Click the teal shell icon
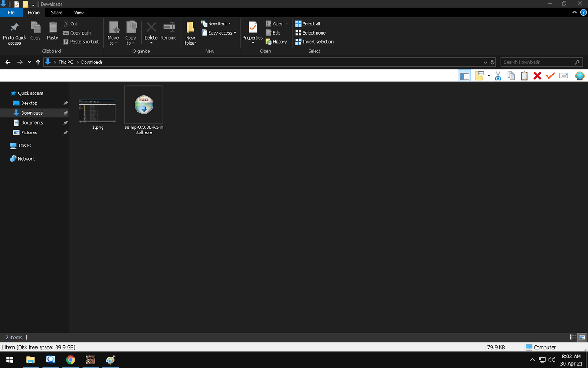Screen dimensions: 588x368 tap(580, 76)
